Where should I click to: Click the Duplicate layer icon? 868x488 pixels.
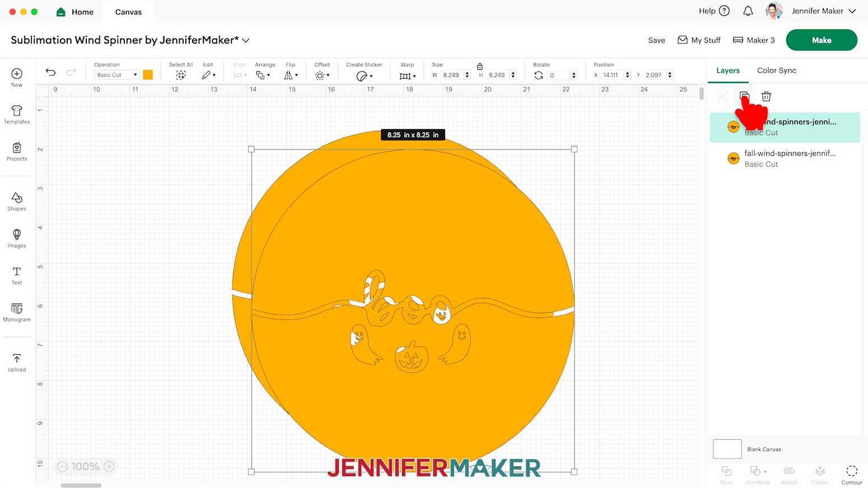tap(744, 96)
